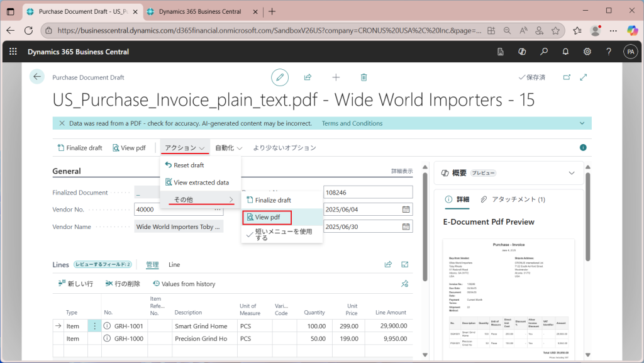Viewport: 644px width, 363px height.
Task: Open the app launcher waffle icon
Action: [13, 52]
